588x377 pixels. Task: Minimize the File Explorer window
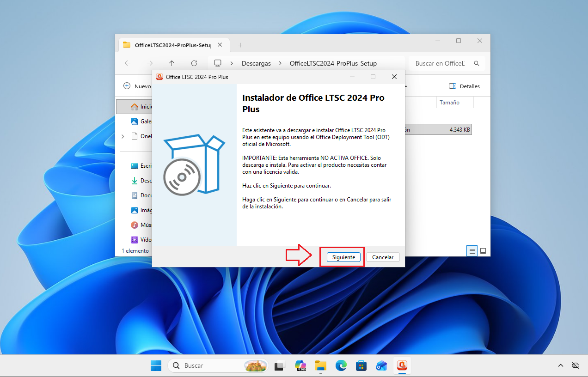pos(437,41)
